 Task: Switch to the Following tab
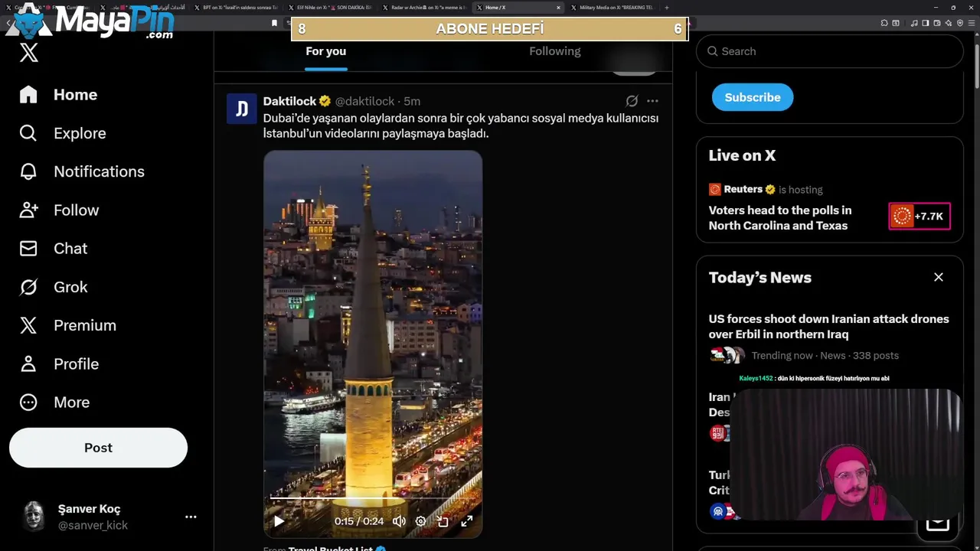point(555,51)
